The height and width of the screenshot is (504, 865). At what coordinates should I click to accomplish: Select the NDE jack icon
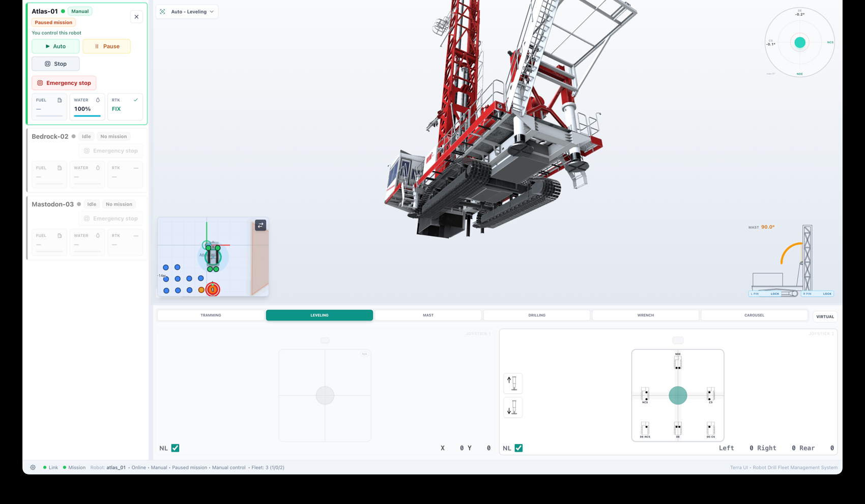pyautogui.click(x=678, y=361)
